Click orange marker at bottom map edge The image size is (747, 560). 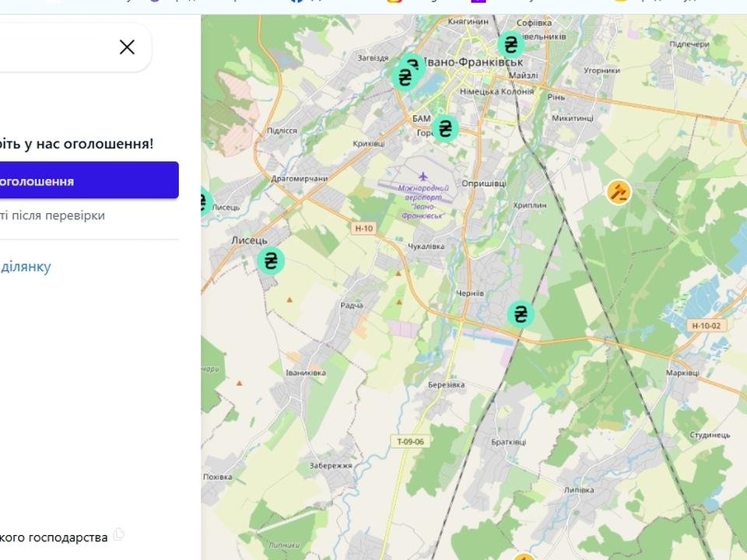524,557
